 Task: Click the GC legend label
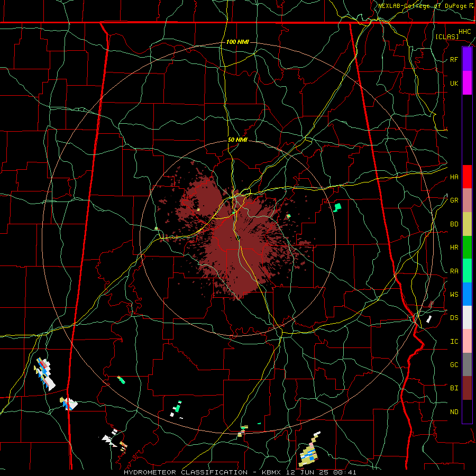[x=454, y=364]
